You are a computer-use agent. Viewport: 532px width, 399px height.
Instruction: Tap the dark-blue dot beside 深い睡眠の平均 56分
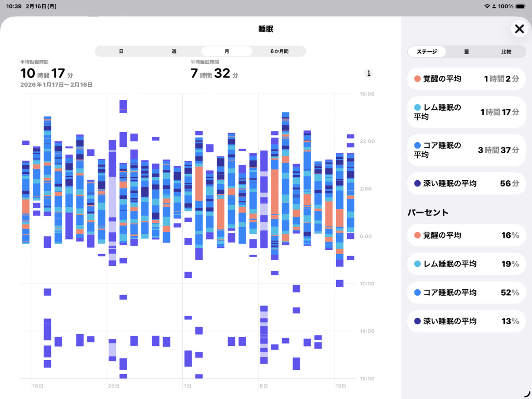tap(417, 183)
